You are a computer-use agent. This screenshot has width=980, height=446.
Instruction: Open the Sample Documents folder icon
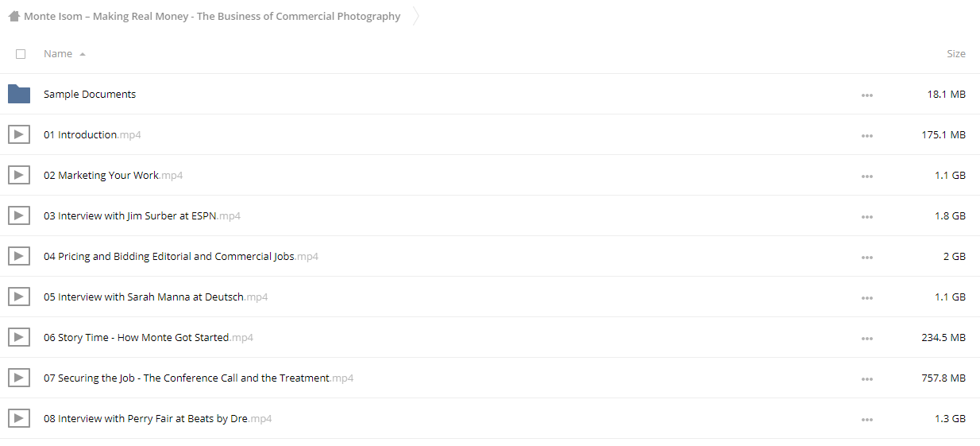[x=19, y=94]
